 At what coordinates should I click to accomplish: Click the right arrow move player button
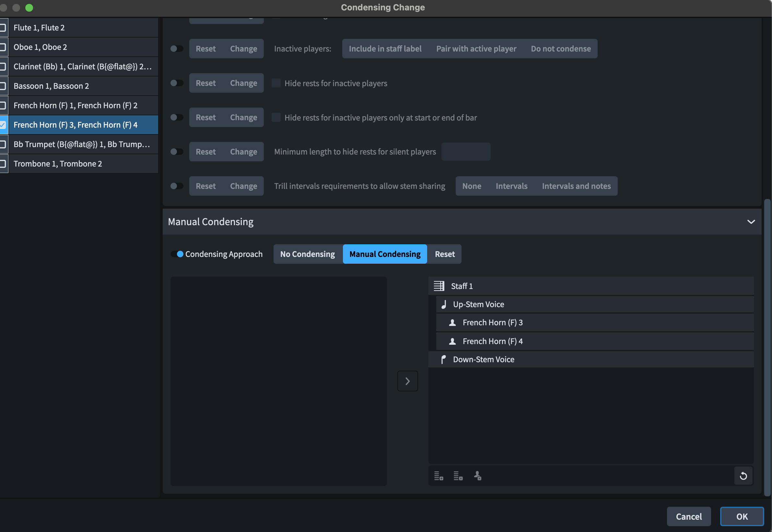click(x=407, y=381)
